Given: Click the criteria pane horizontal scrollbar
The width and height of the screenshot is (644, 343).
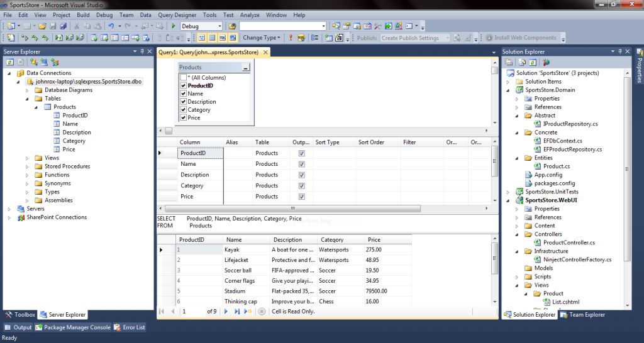Looking at the screenshot, I should pyautogui.click(x=293, y=209).
